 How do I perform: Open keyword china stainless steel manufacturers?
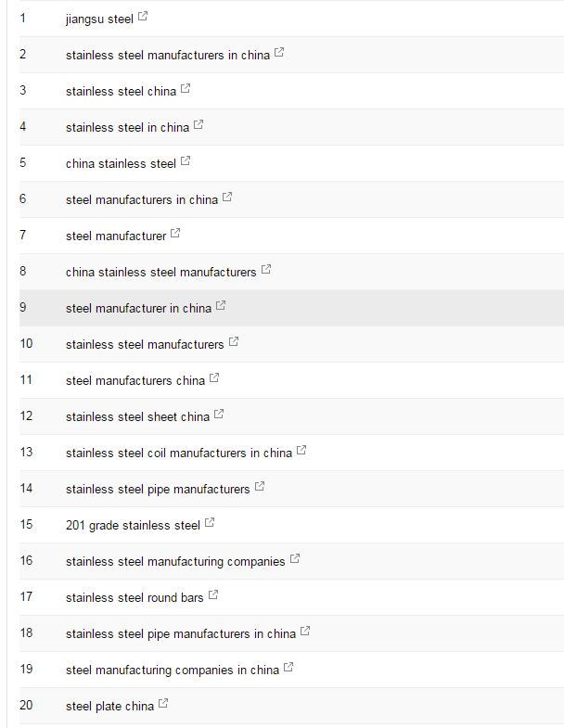[x=160, y=273]
